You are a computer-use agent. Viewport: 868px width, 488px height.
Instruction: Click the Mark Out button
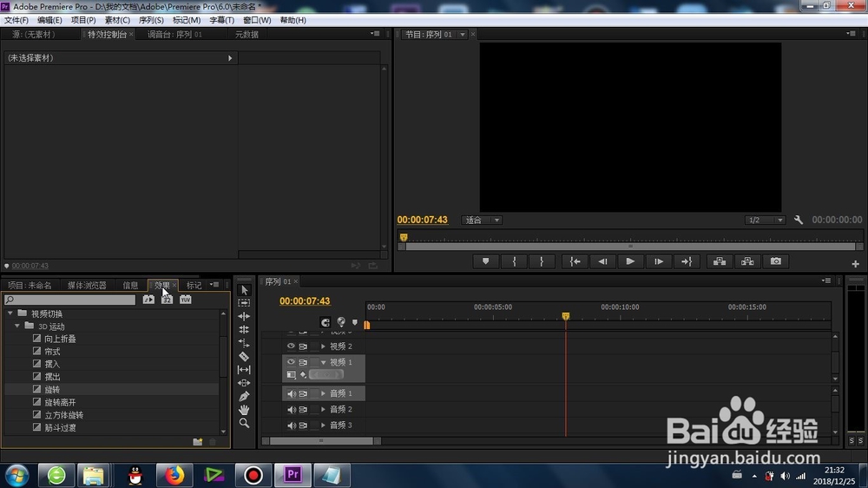(x=542, y=261)
